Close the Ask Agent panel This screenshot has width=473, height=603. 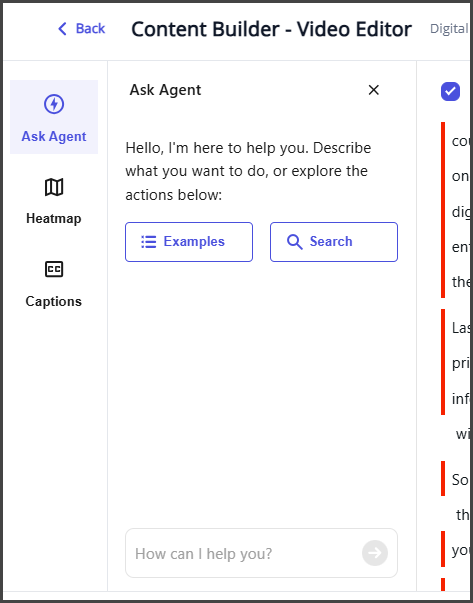[373, 90]
